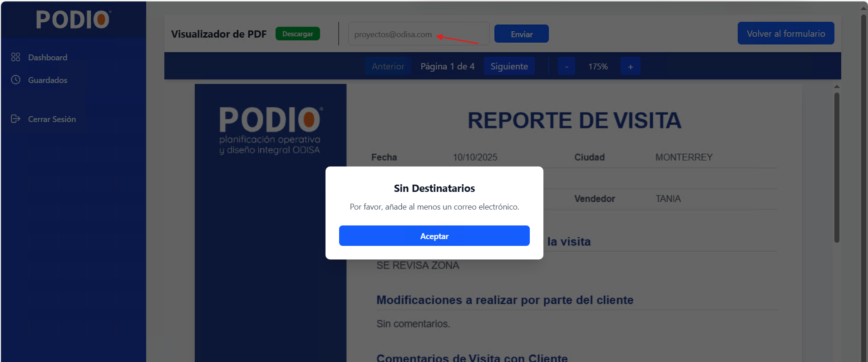The height and width of the screenshot is (362, 868).
Task: Click the email recipients input field
Action: point(419,34)
